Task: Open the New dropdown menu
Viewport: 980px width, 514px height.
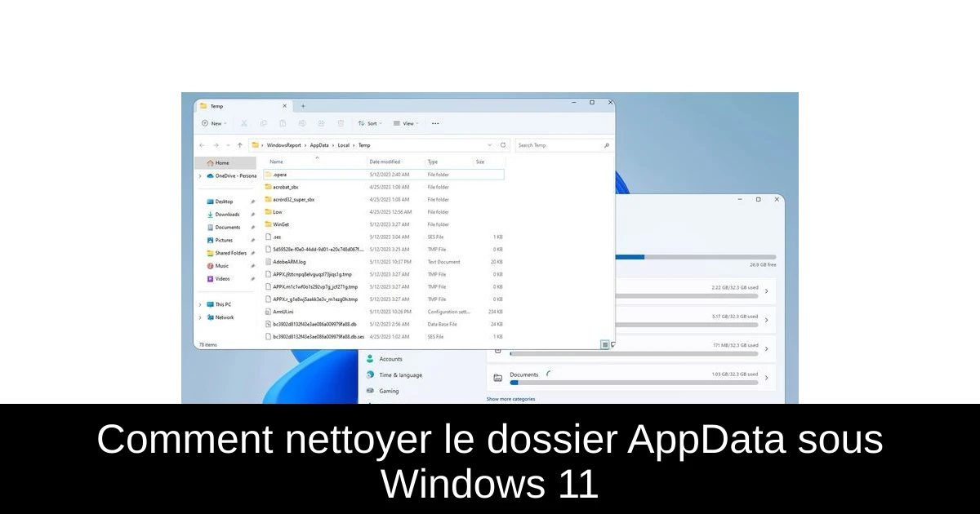Action: click(213, 123)
